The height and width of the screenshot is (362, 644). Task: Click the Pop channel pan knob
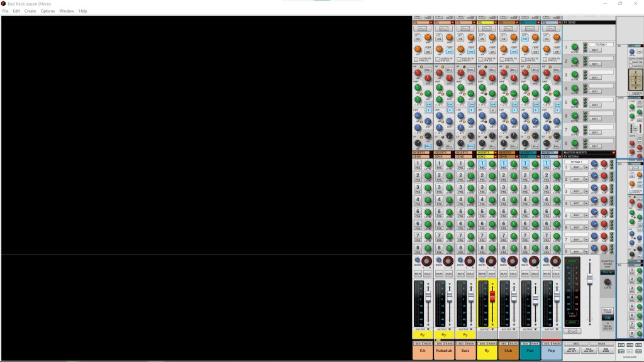click(555, 261)
